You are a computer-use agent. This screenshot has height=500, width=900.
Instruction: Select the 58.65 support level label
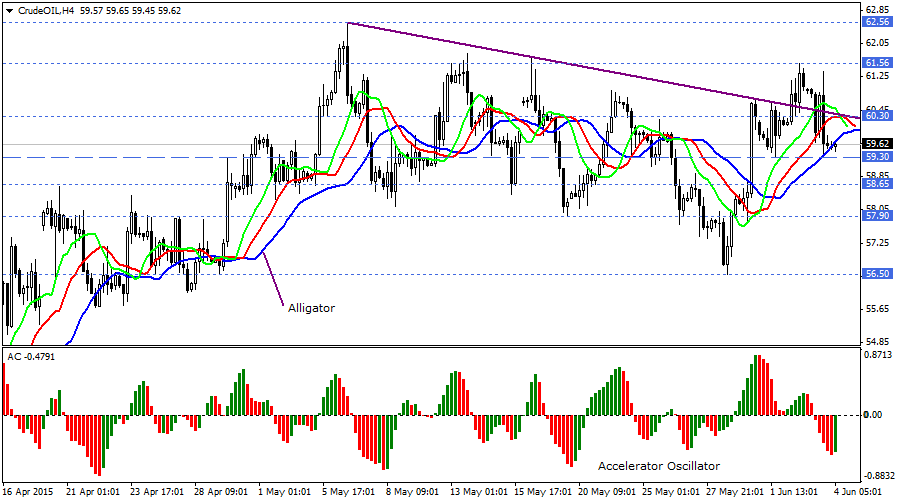pyautogui.click(x=879, y=184)
